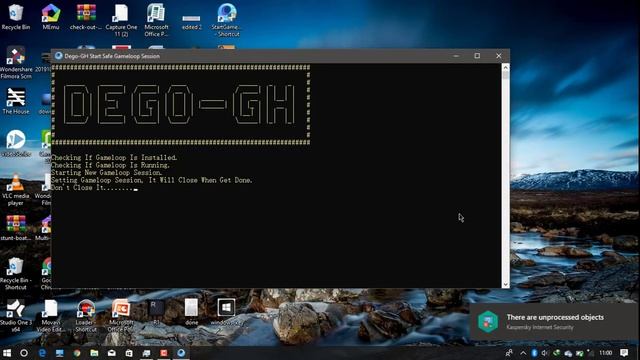Click console scrollbar down arrow
The height and width of the screenshot is (360, 640).
[x=506, y=284]
